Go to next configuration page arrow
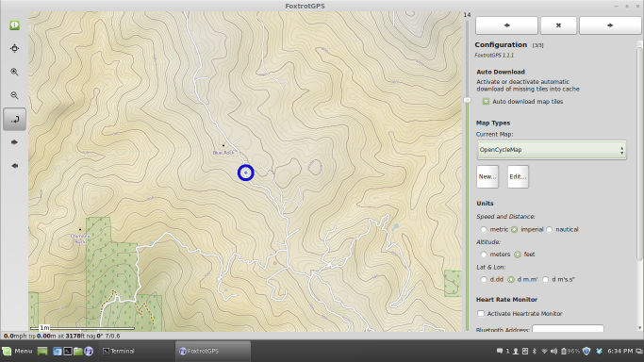The height and width of the screenshot is (362, 644). [x=610, y=25]
